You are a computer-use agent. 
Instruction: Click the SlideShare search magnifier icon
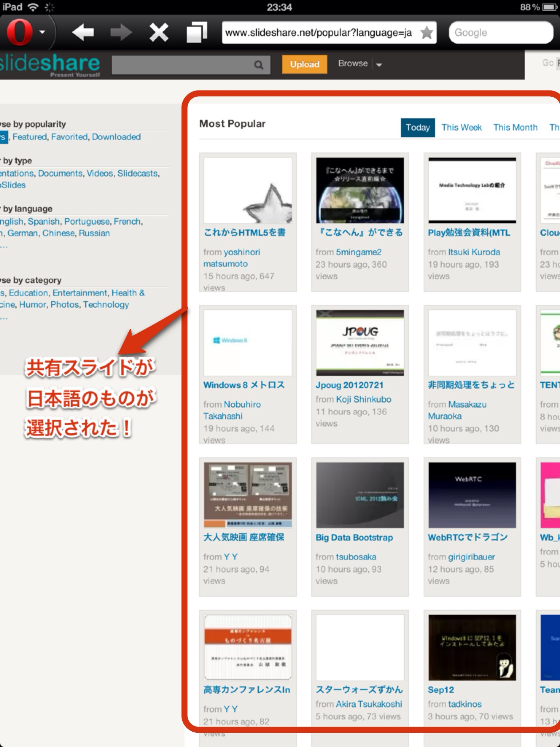click(259, 65)
